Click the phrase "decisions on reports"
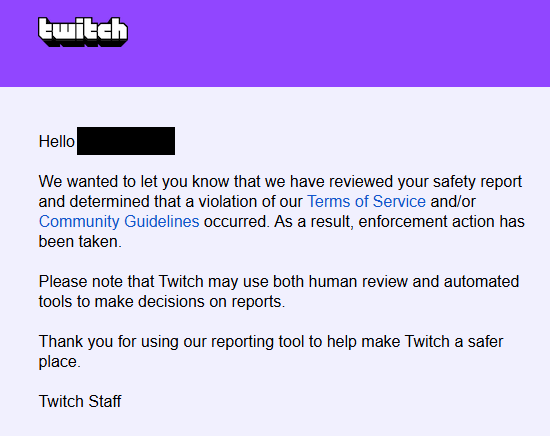Screen dimensions: 550x436 (x=212, y=302)
